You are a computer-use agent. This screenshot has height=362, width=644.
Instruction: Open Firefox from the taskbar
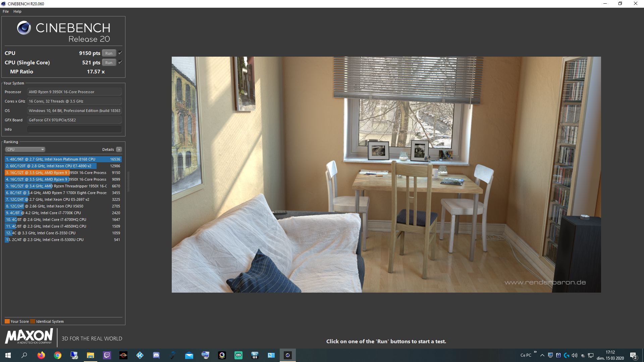point(41,355)
